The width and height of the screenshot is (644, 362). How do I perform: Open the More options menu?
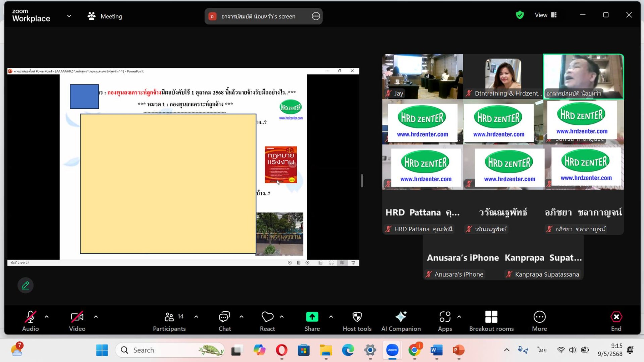(539, 321)
